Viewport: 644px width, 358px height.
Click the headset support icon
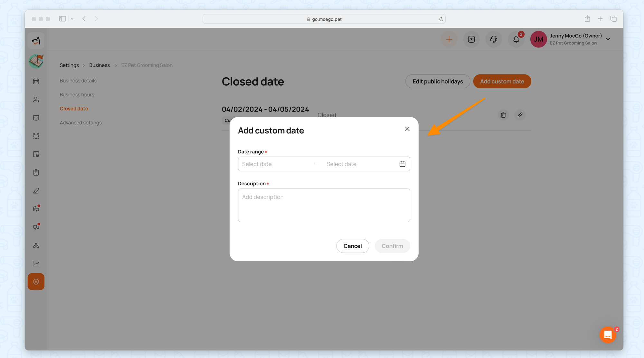coord(494,39)
